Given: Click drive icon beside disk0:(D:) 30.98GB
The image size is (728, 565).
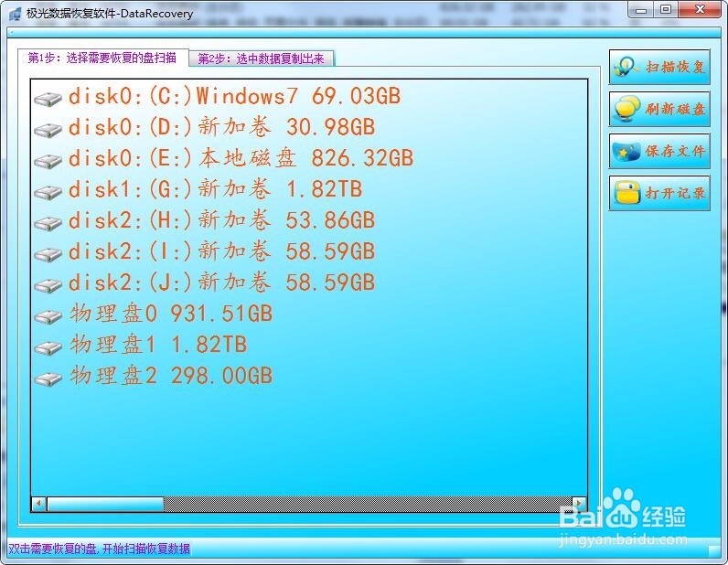Looking at the screenshot, I should coord(48,130).
